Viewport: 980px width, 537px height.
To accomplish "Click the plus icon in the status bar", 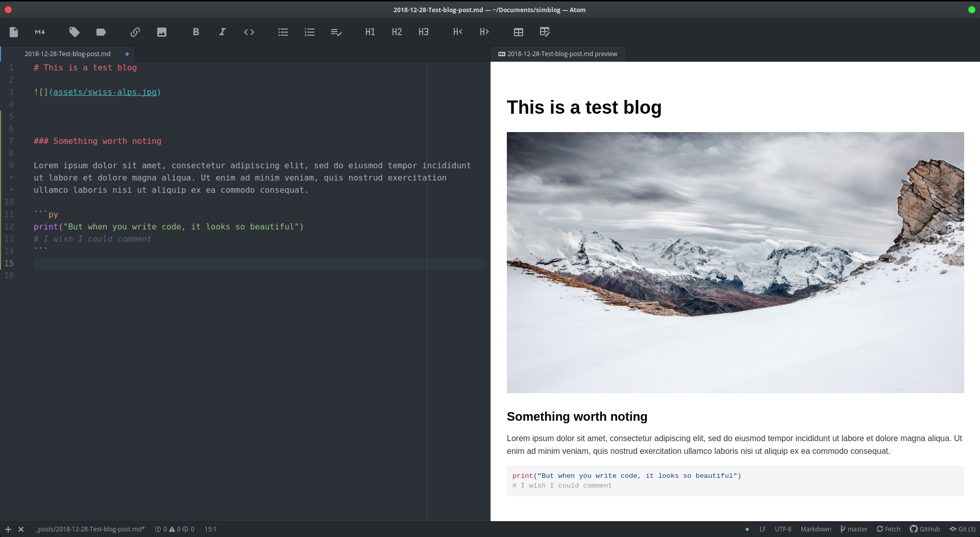I will [8, 529].
